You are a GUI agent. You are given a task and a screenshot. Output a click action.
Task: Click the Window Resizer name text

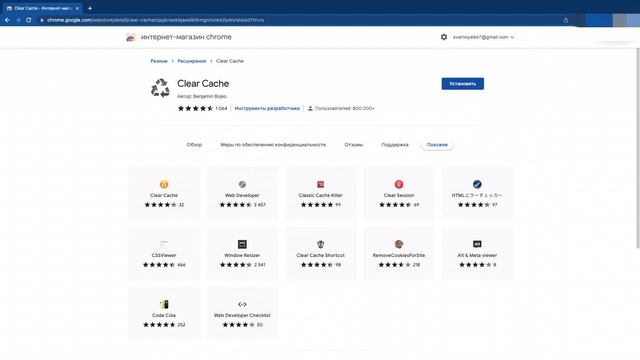(242, 255)
